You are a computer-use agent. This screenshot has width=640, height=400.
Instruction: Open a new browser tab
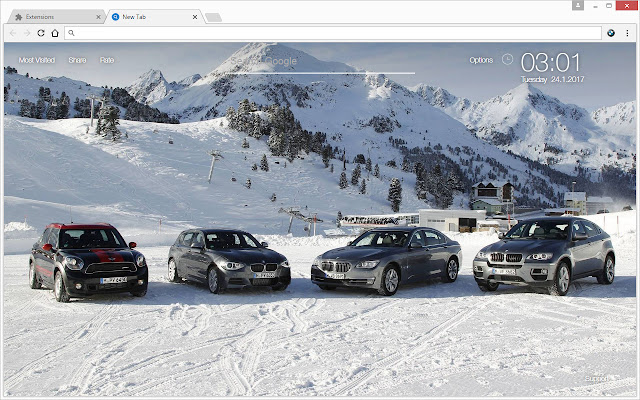coord(213,18)
